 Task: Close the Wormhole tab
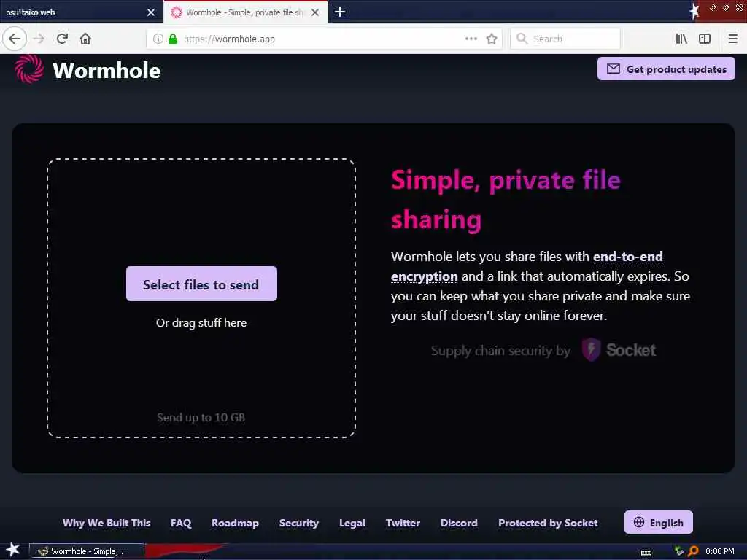point(315,12)
